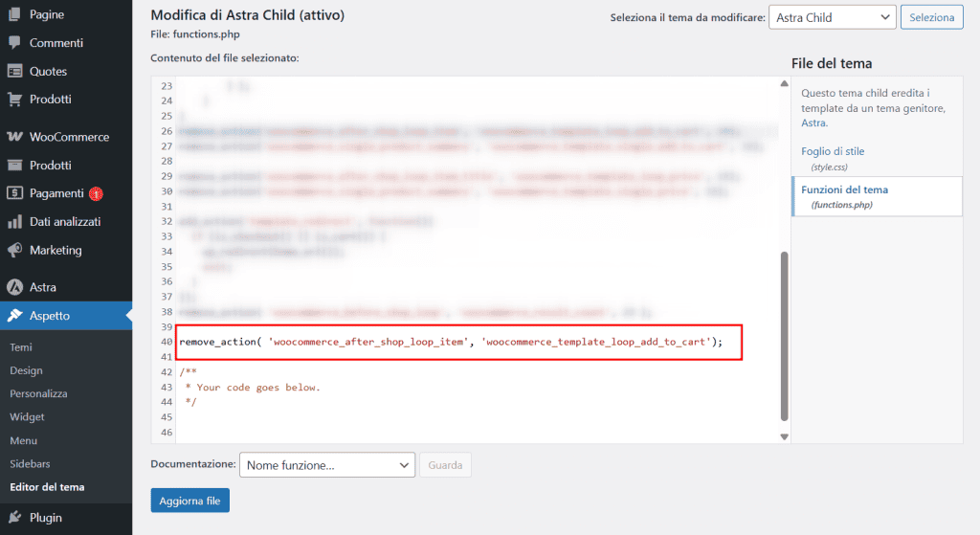The height and width of the screenshot is (535, 980).
Task: Open Widget submenu item
Action: click(x=27, y=417)
